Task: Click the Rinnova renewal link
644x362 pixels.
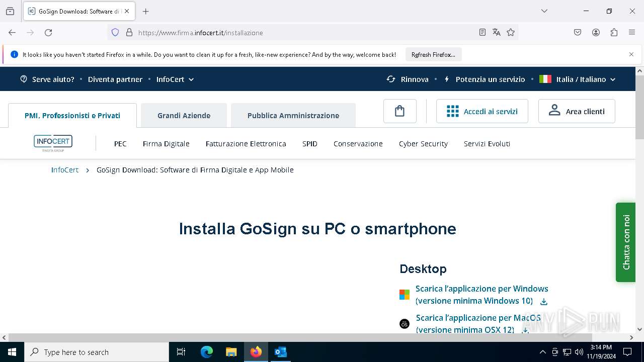Action: click(408, 79)
